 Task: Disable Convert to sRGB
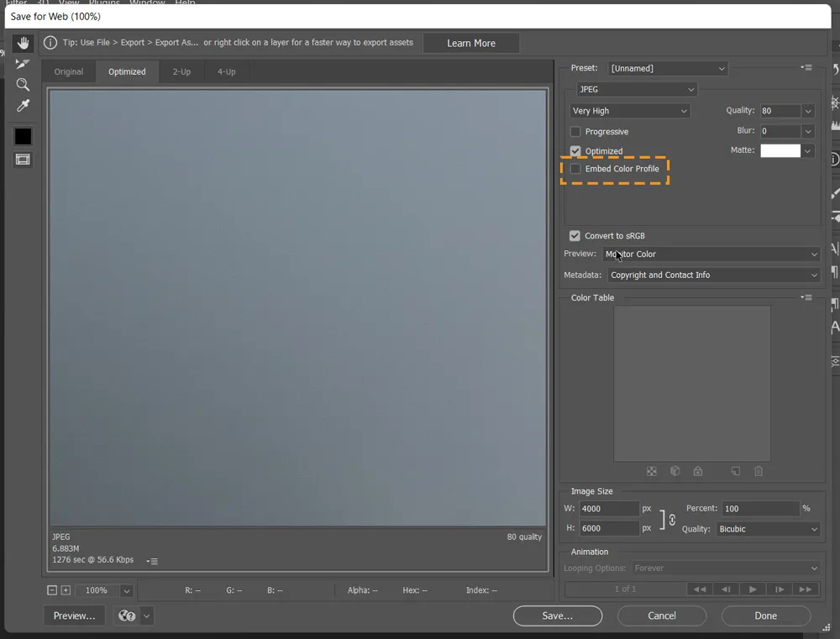tap(575, 235)
